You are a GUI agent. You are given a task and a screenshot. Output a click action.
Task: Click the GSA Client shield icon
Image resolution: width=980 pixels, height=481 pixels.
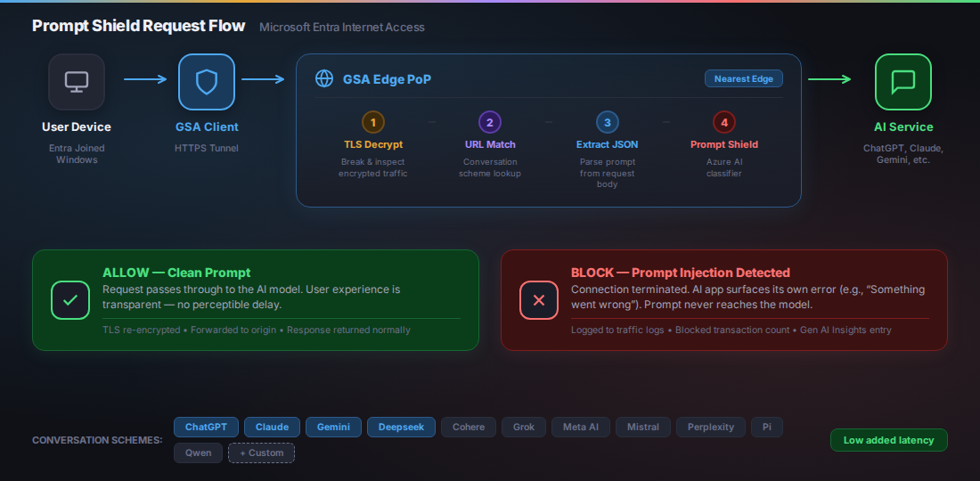pyautogui.click(x=207, y=82)
